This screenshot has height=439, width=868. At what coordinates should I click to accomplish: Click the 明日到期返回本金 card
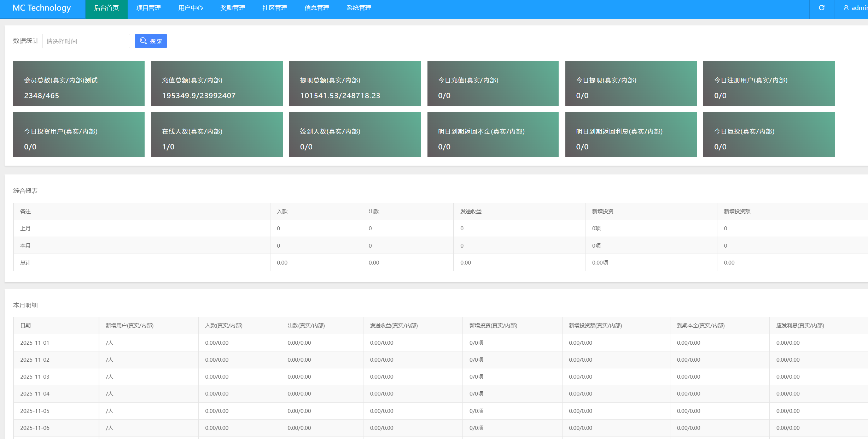tap(493, 135)
